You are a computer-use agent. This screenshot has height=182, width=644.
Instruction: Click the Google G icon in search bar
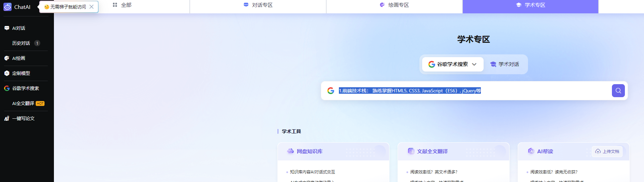(331, 91)
